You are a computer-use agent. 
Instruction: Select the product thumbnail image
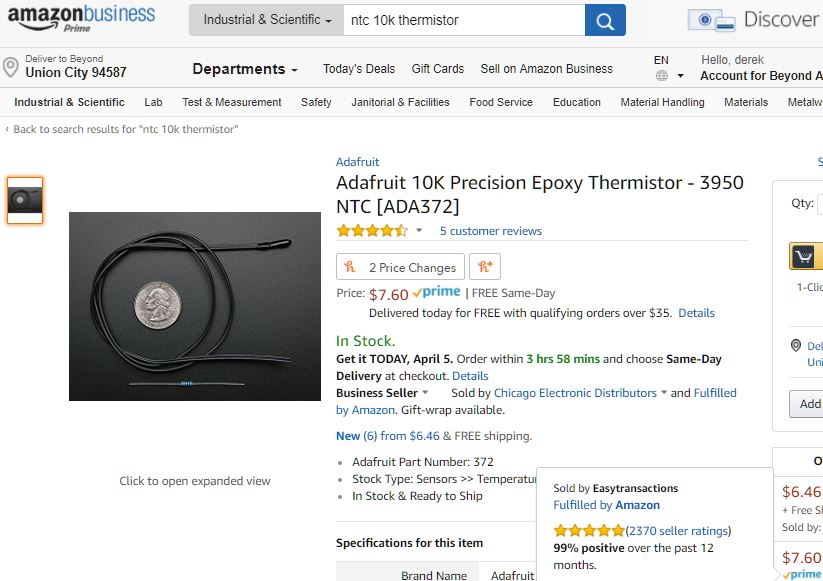click(25, 200)
